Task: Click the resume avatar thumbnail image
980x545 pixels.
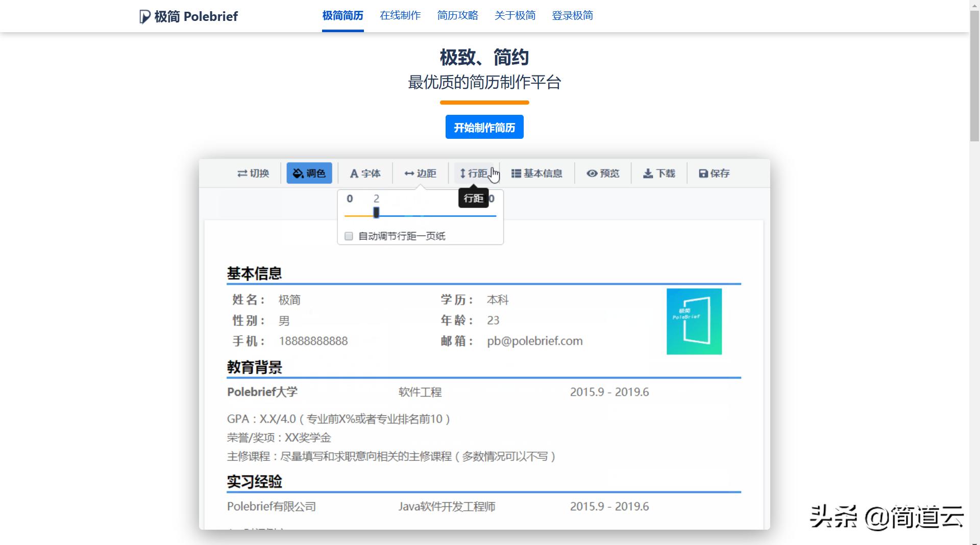Action: click(x=694, y=321)
